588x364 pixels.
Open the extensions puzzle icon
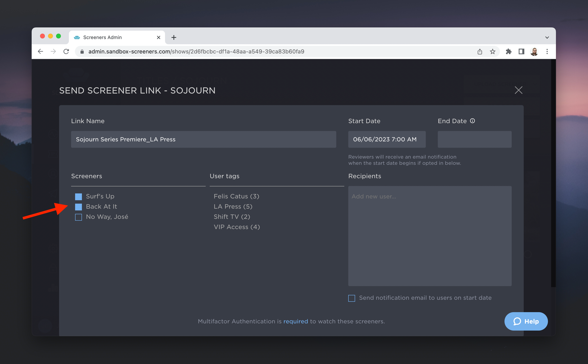508,51
